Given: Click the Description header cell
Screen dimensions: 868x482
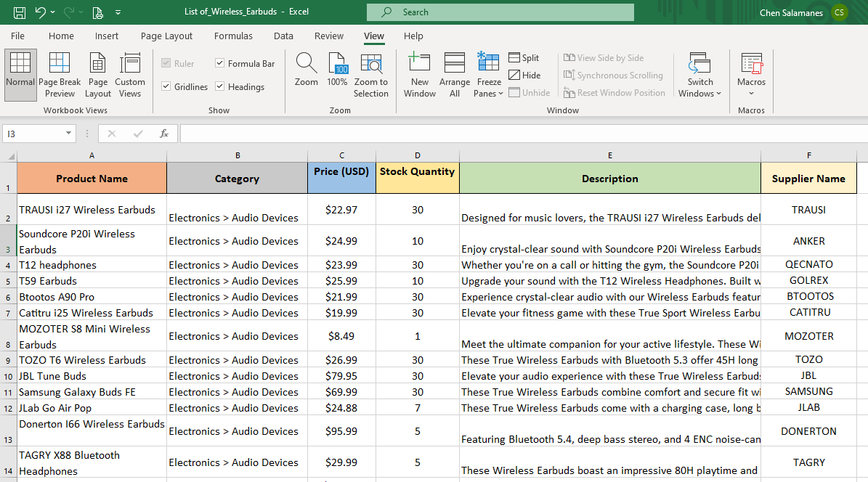Looking at the screenshot, I should [x=610, y=178].
